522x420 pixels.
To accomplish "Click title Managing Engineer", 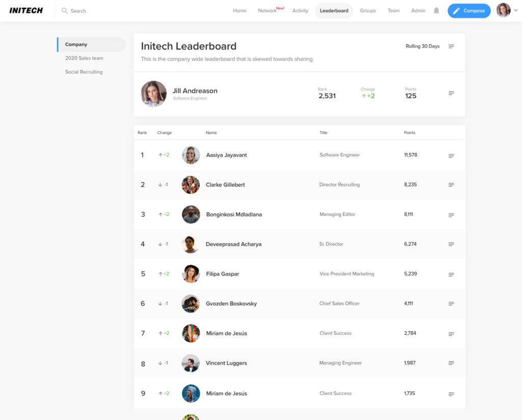I will click(x=340, y=363).
